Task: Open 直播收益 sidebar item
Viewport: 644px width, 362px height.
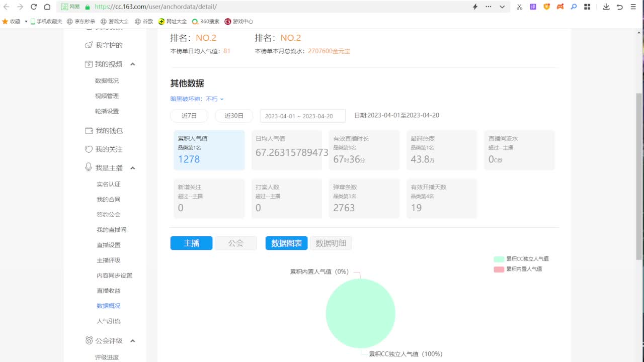Action: (x=109, y=291)
